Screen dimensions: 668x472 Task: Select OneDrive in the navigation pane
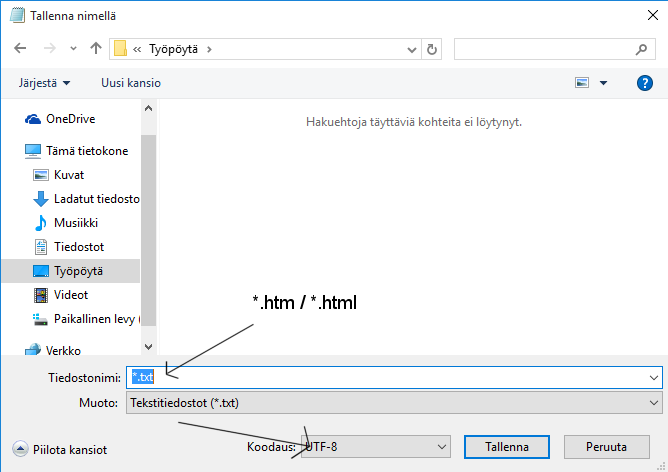click(x=70, y=119)
